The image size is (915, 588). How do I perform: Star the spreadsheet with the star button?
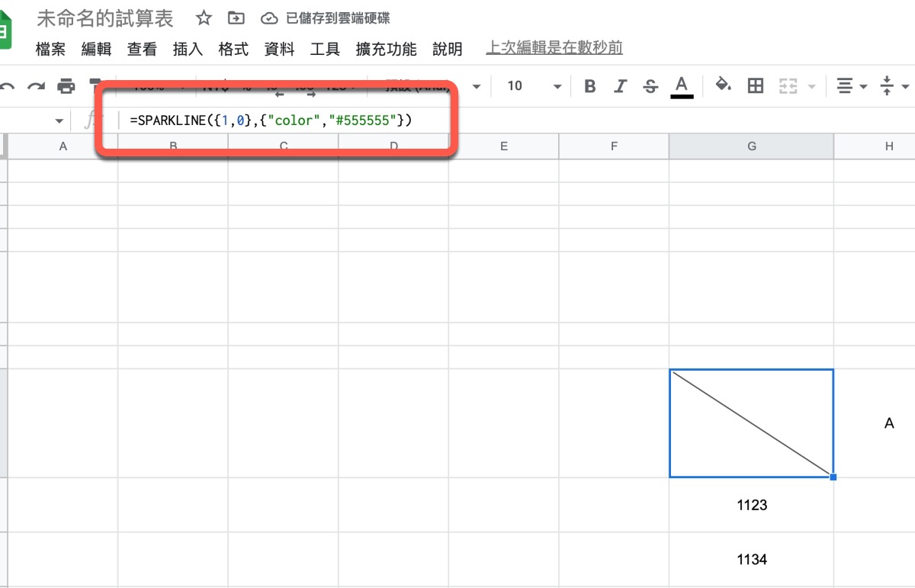pos(203,18)
